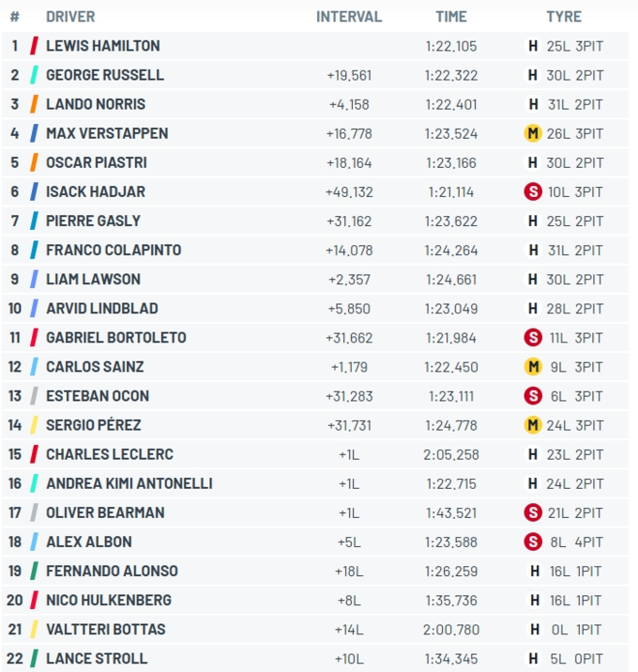Select Charles Leclerc's lap time 2:05.258
The height and width of the screenshot is (672, 638).
[451, 454]
